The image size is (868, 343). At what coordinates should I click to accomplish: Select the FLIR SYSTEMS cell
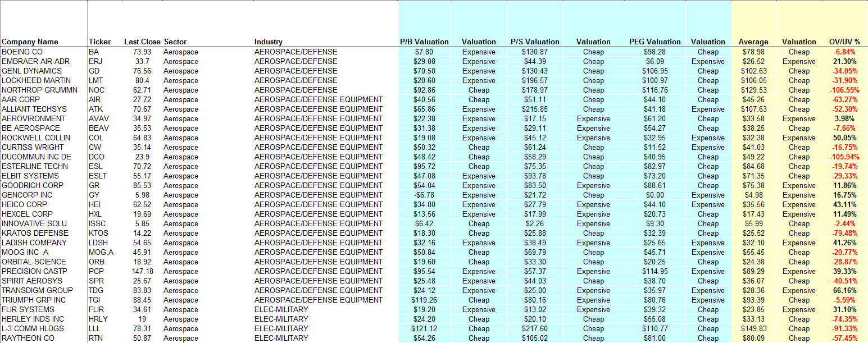coord(28,309)
